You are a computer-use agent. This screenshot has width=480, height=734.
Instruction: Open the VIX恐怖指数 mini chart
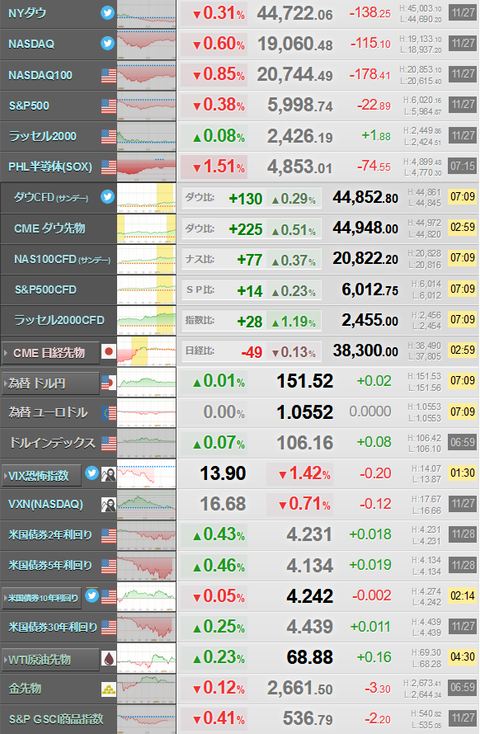[147, 474]
